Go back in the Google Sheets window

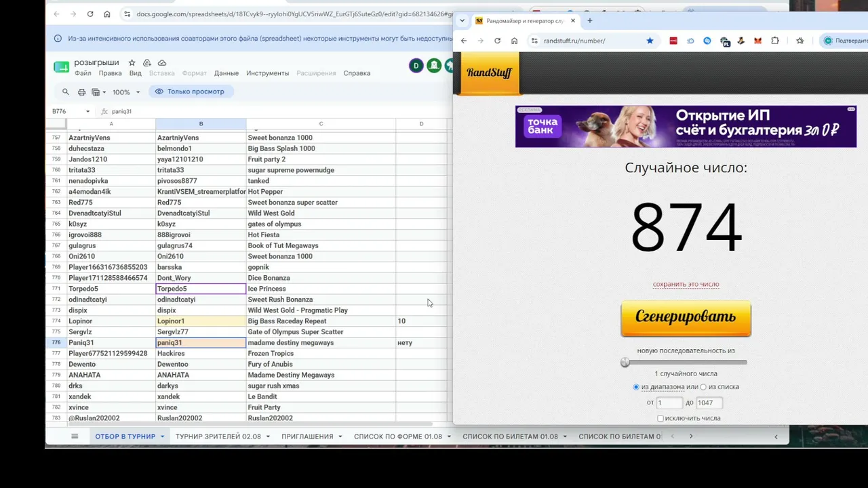(x=56, y=14)
